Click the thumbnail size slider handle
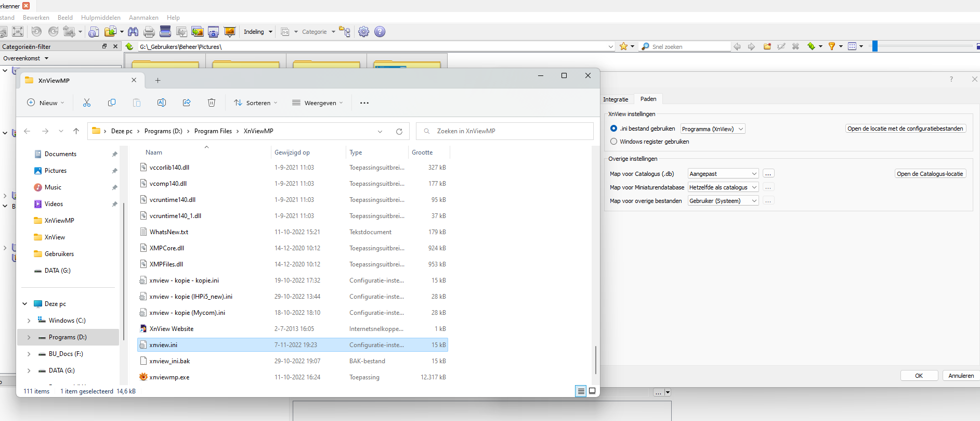This screenshot has width=980, height=421. tap(875, 46)
